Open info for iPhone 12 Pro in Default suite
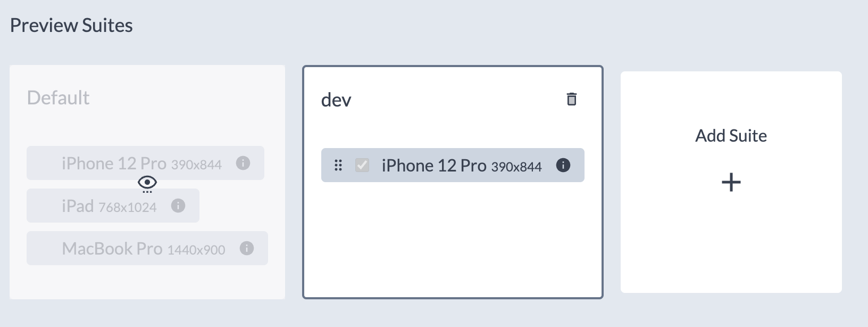This screenshot has width=868, height=327. point(243,163)
